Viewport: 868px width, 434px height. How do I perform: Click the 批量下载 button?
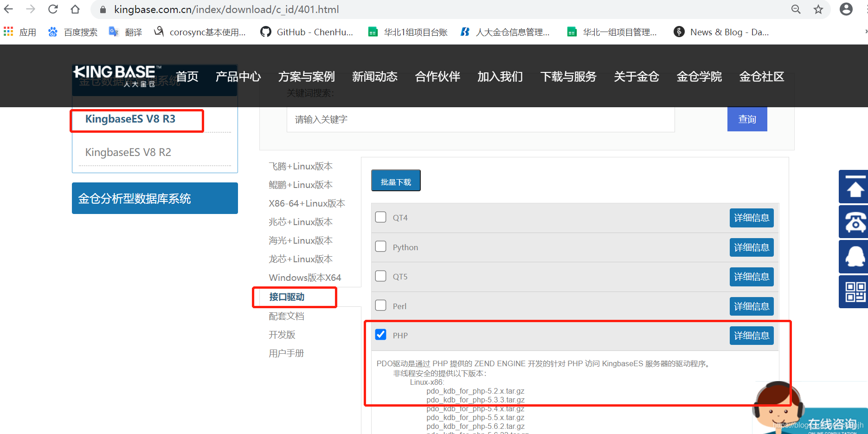396,181
